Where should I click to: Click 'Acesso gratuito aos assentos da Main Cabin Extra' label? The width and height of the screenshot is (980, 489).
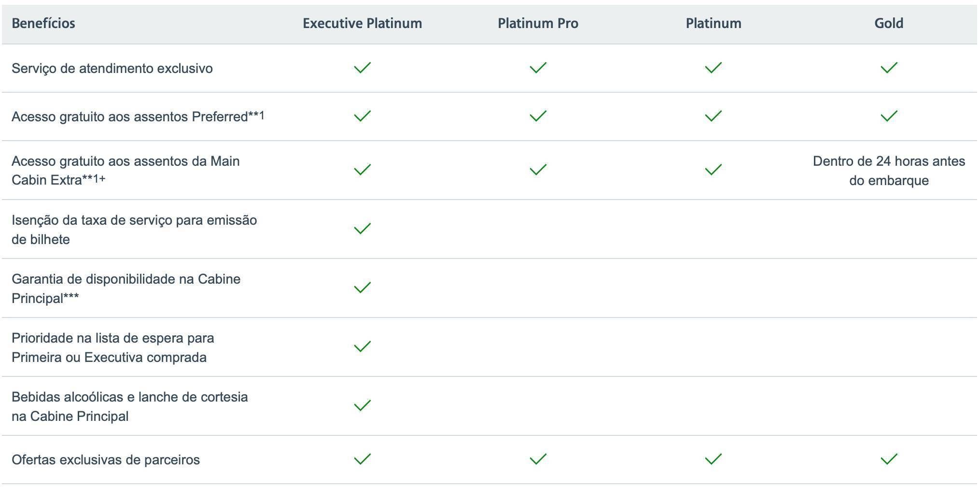coord(126,171)
